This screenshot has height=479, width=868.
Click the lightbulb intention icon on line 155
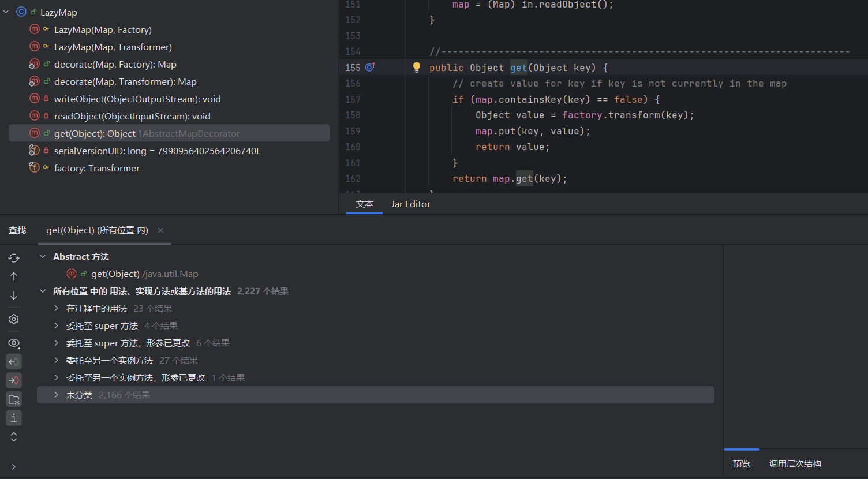point(417,68)
